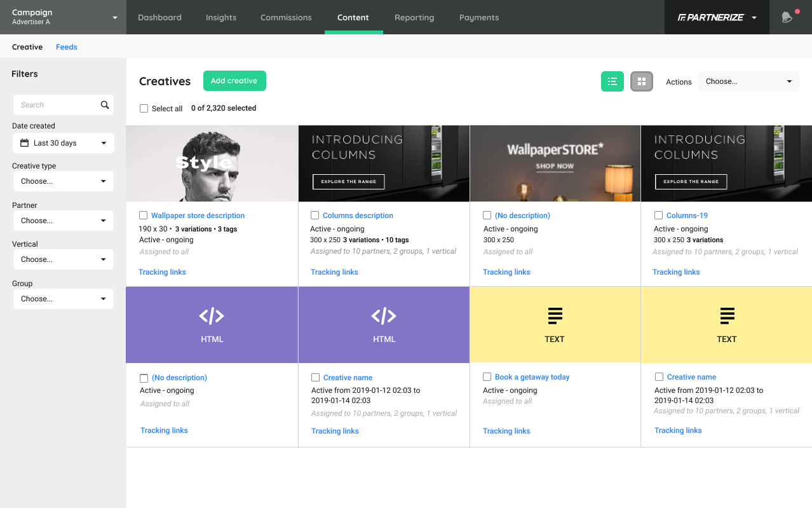Select the Book a getaway today checkbox
The image size is (812, 508).
[x=487, y=377]
